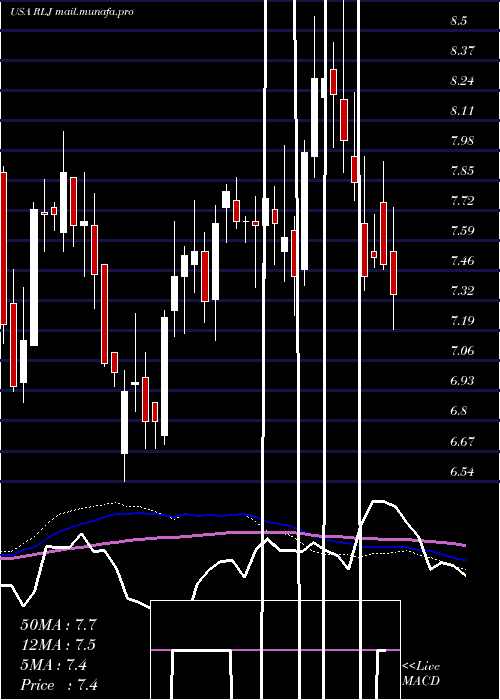Click the '<<Live MACD' label
This screenshot has width=500, height=700.
[x=421, y=674]
